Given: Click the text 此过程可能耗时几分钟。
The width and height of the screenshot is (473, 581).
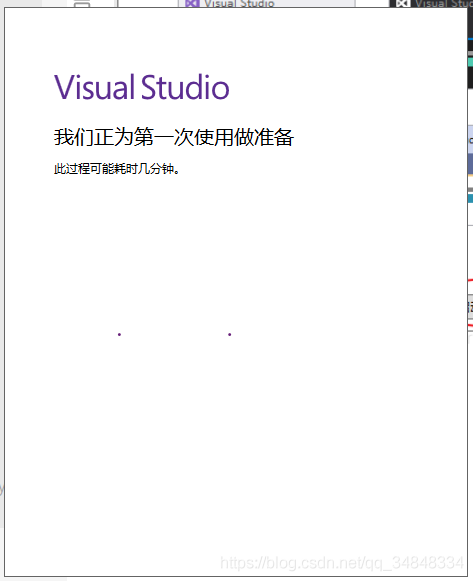Looking at the screenshot, I should click(x=117, y=169).
